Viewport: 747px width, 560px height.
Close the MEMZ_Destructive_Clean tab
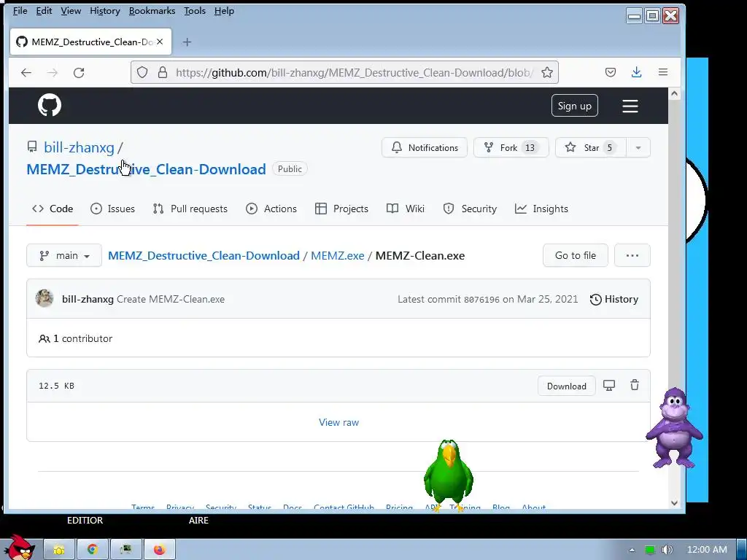click(160, 42)
